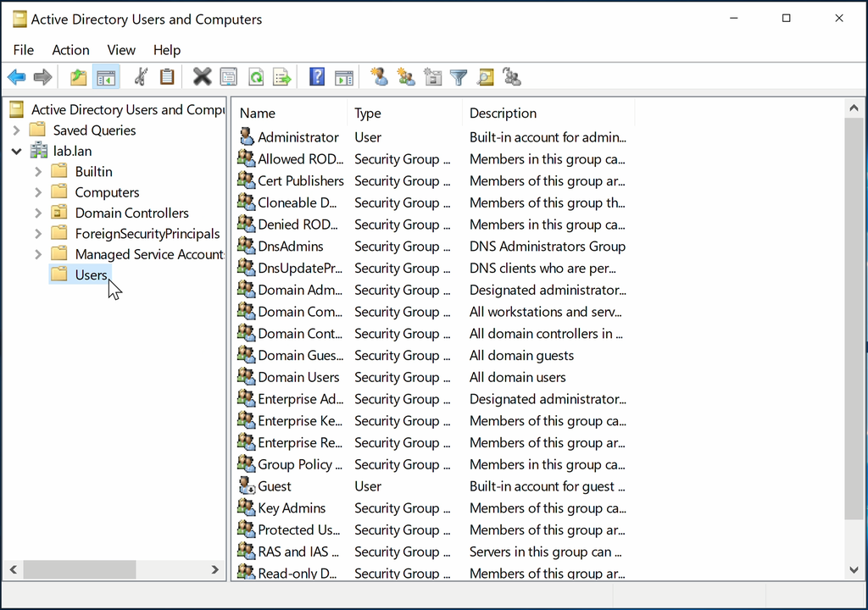
Task: Open the View menu
Action: coord(121,50)
